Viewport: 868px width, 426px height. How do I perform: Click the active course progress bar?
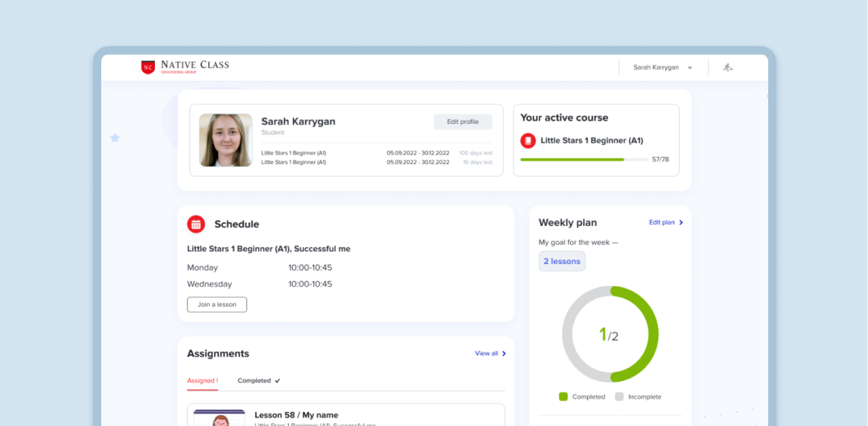(x=584, y=159)
